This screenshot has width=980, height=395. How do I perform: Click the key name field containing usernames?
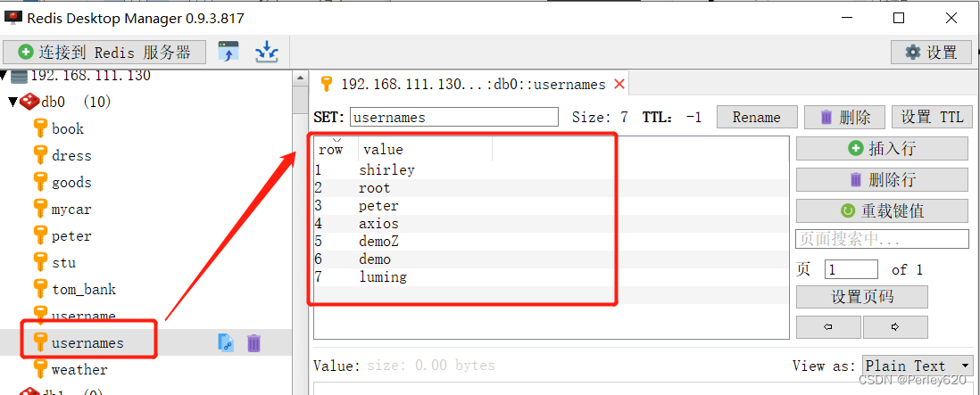point(453,118)
